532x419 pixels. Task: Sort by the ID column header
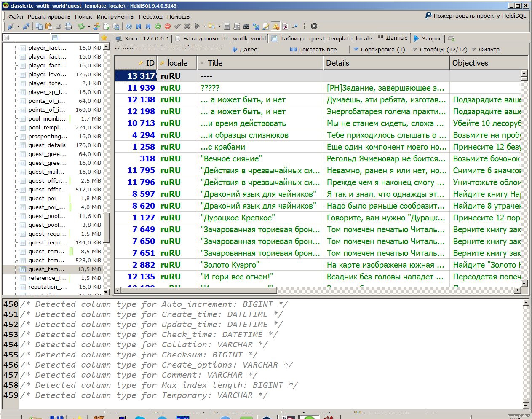coord(136,63)
